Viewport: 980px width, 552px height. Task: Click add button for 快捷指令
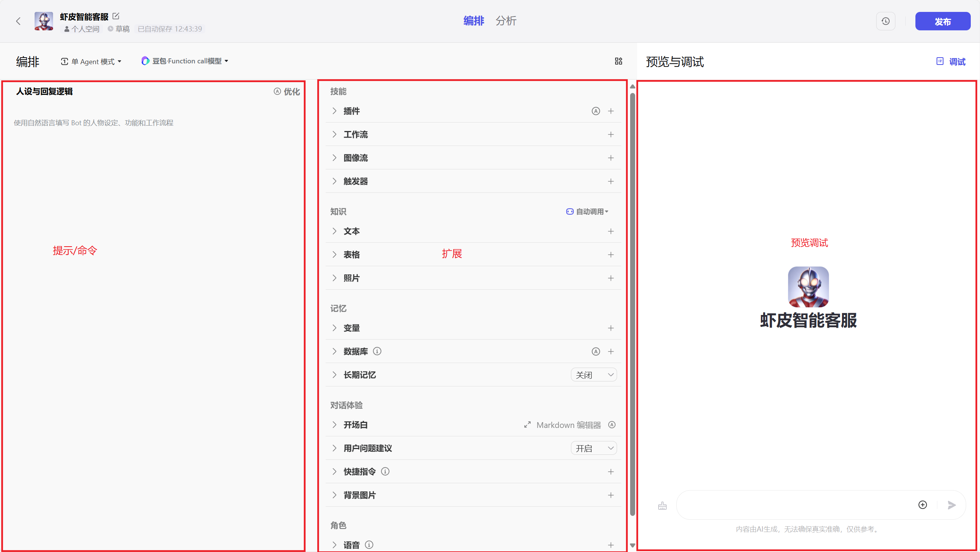[611, 471]
